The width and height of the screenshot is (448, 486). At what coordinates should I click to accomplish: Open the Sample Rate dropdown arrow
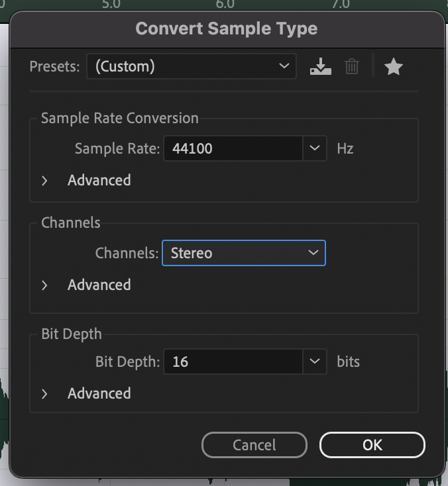pyautogui.click(x=315, y=148)
